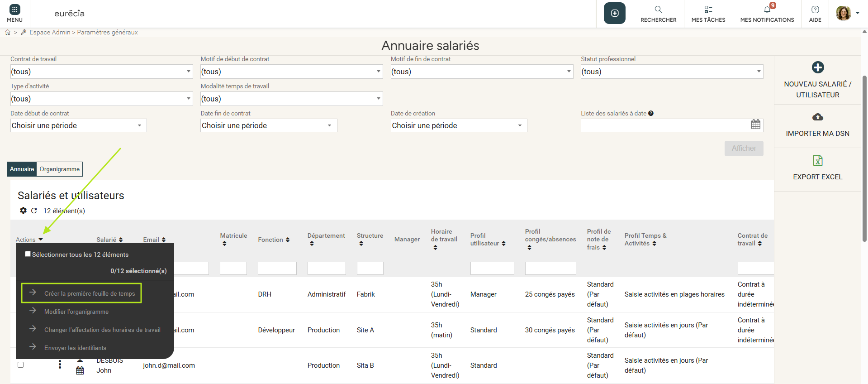Open Mes Notifications bell icon
Screen dimensions: 868x384
click(x=767, y=10)
